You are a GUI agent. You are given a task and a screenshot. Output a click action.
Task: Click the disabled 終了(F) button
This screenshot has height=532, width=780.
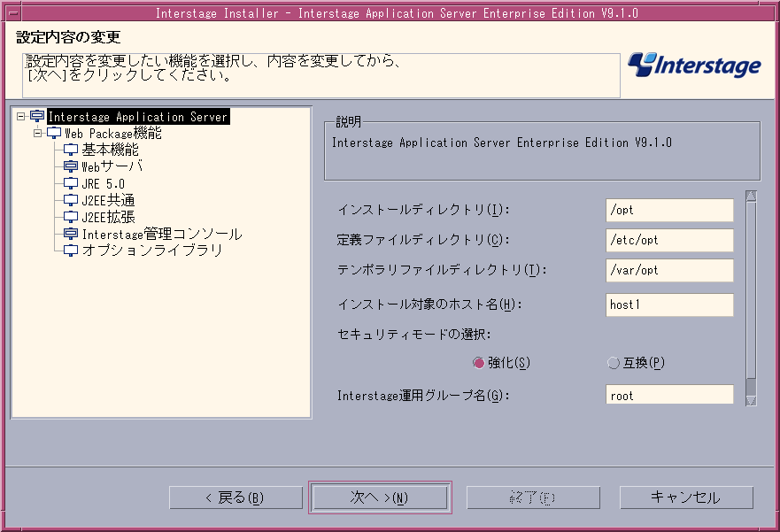coord(533,497)
